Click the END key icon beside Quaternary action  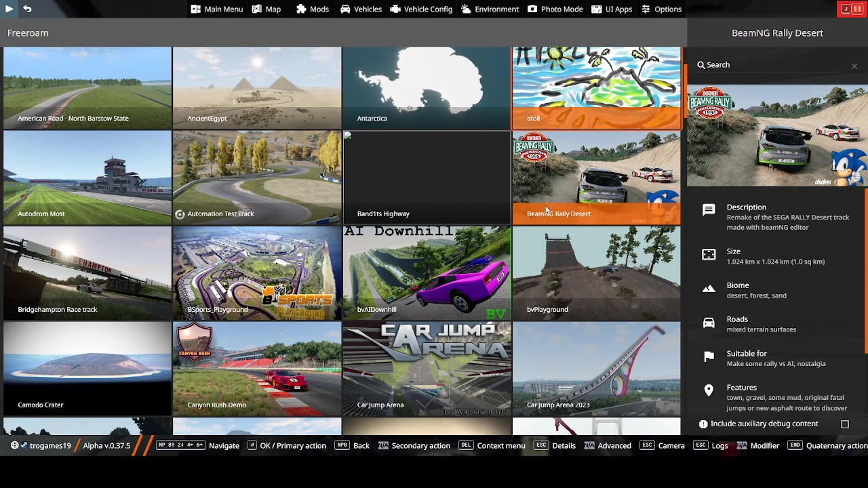coord(795,445)
